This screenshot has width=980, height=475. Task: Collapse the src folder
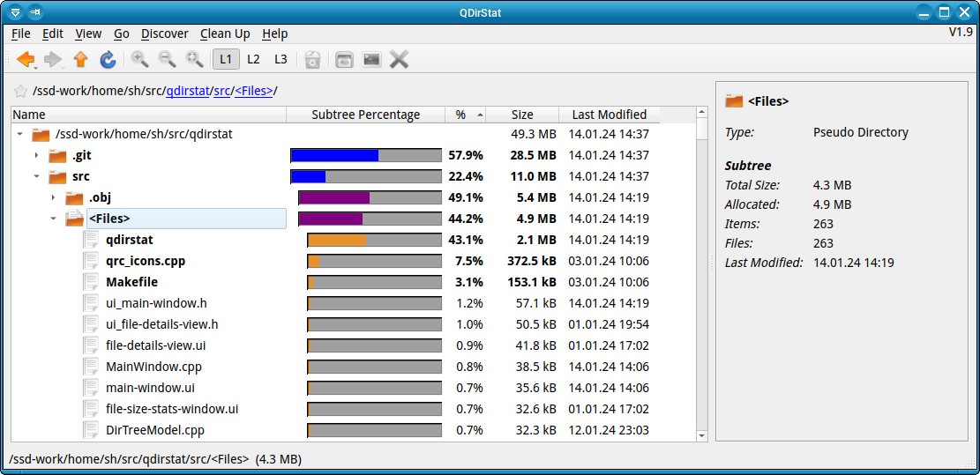pyautogui.click(x=36, y=176)
